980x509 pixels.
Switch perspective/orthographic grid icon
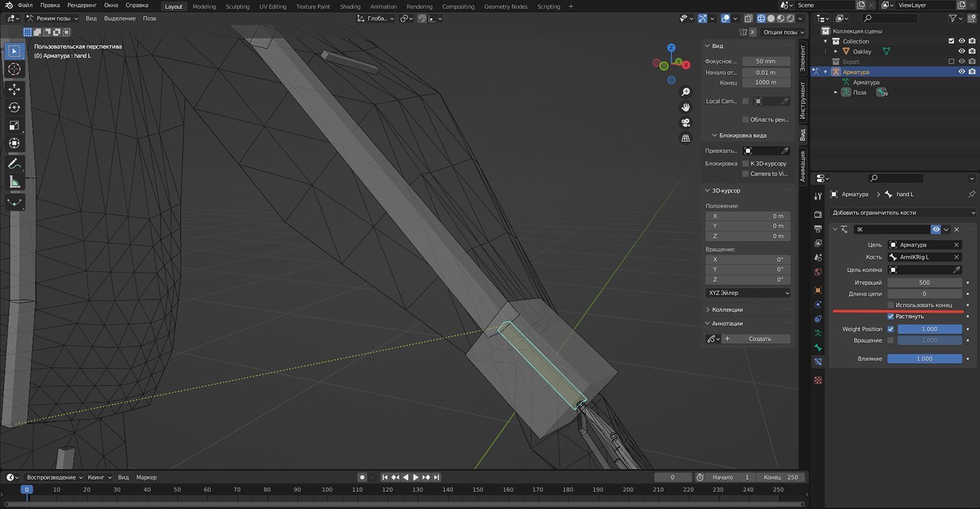pyautogui.click(x=685, y=138)
